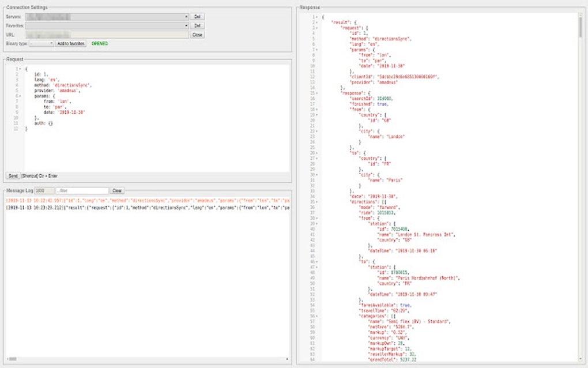Expand the Binary type selector
Image resolution: width=588 pixels, height=368 pixels.
coord(42,44)
